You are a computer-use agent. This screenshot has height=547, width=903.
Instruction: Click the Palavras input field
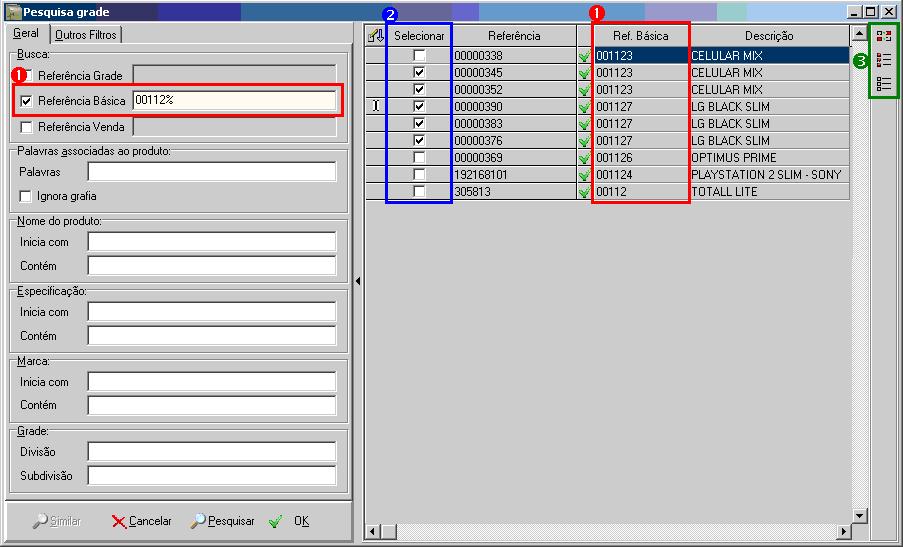tap(211, 172)
